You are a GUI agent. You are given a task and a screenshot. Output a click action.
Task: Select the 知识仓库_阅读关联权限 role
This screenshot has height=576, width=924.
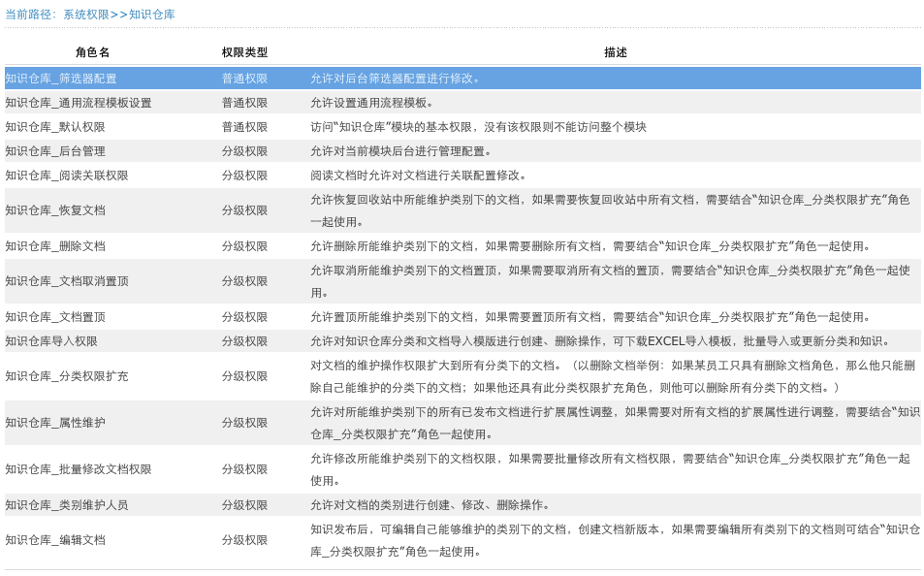[x=67, y=176]
